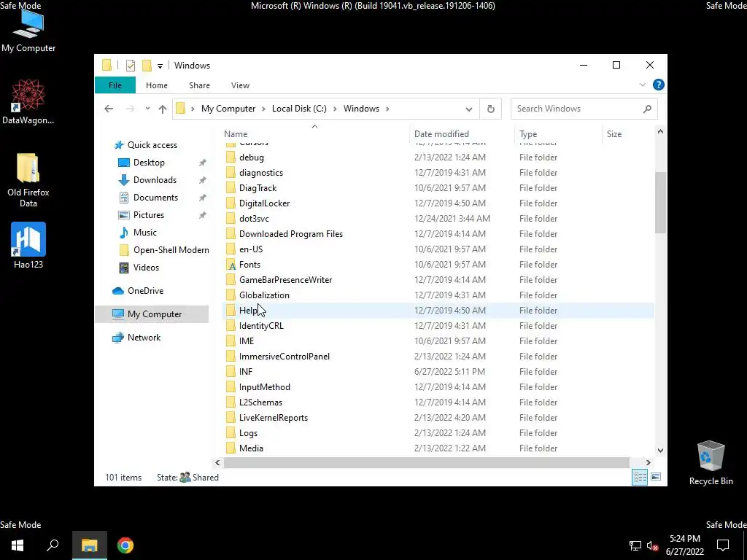Expand the arrow after My Computer breadcrumb

[x=263, y=109]
